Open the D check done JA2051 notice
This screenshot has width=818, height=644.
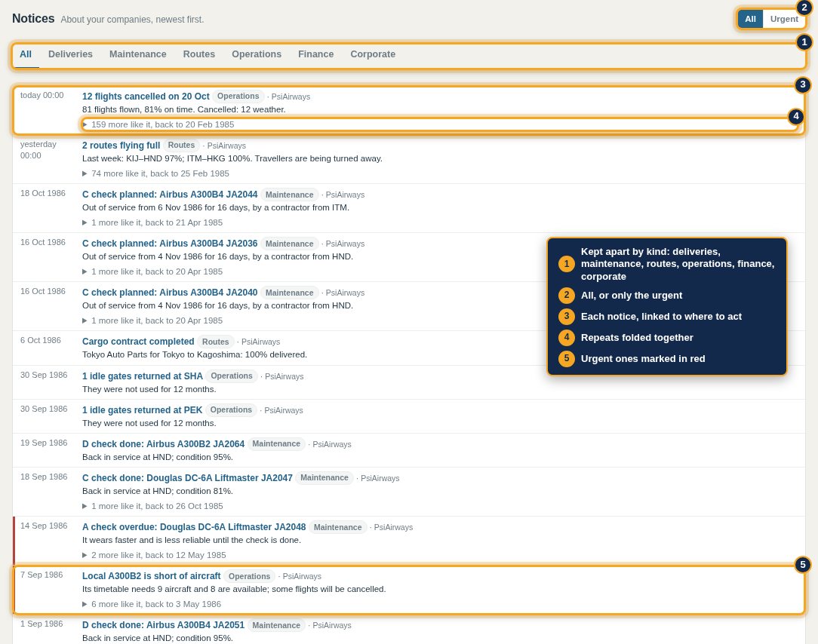(163, 625)
